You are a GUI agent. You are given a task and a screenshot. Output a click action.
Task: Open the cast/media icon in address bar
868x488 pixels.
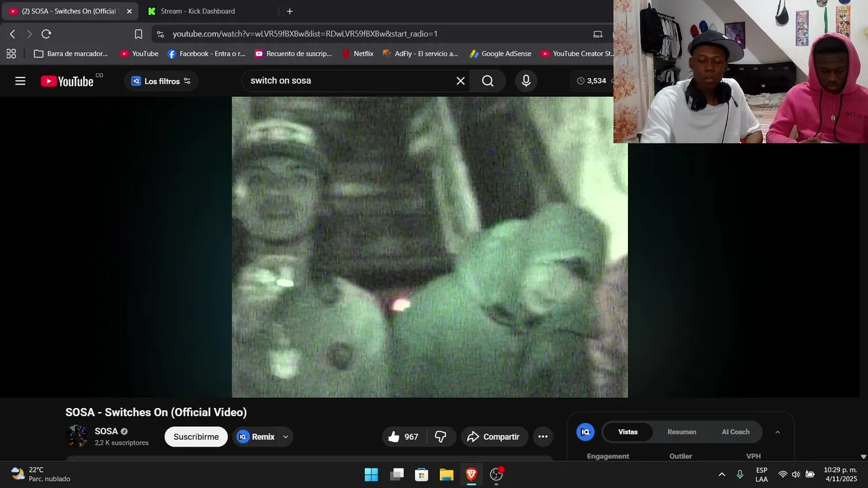pos(597,34)
